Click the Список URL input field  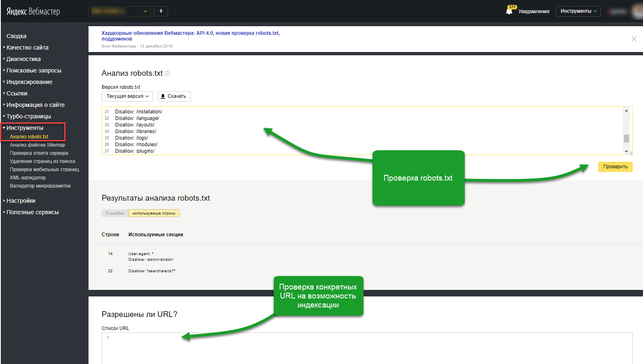(x=367, y=348)
